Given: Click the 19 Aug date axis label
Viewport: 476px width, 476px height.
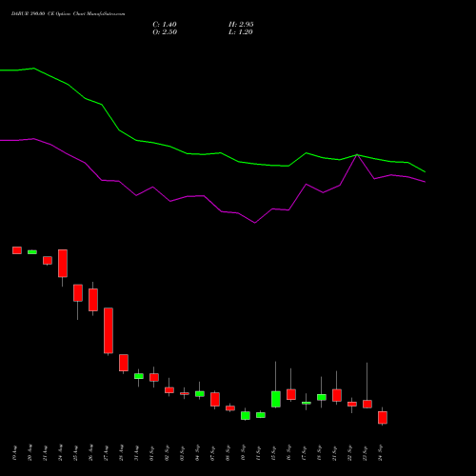Looking at the screenshot, I should tap(14, 453).
